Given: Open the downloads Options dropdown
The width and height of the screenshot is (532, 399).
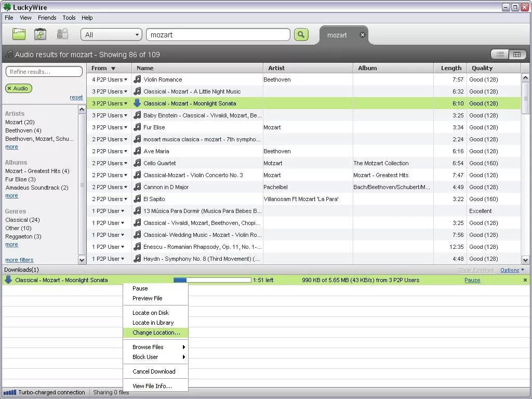Looking at the screenshot, I should pos(512,270).
